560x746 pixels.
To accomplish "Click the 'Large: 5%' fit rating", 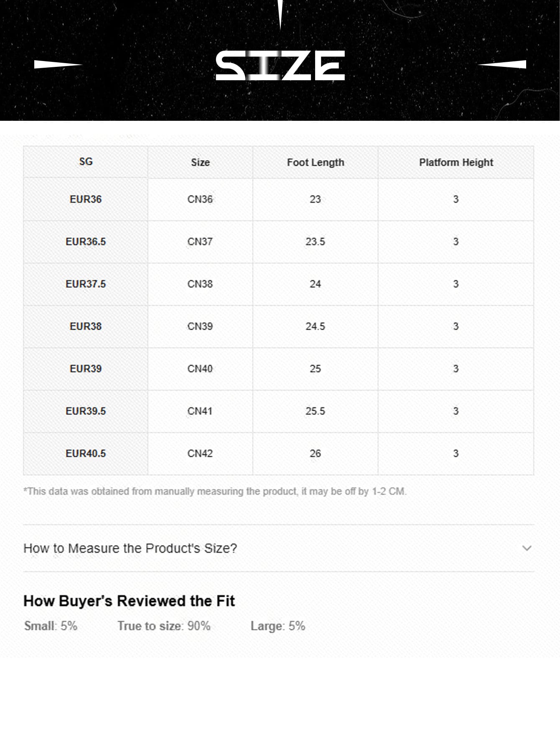I will click(x=278, y=626).
